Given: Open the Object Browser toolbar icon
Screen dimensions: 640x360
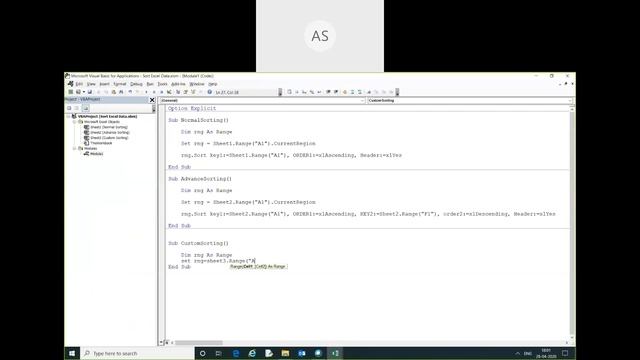Looking at the screenshot, I should pyautogui.click(x=193, y=92).
